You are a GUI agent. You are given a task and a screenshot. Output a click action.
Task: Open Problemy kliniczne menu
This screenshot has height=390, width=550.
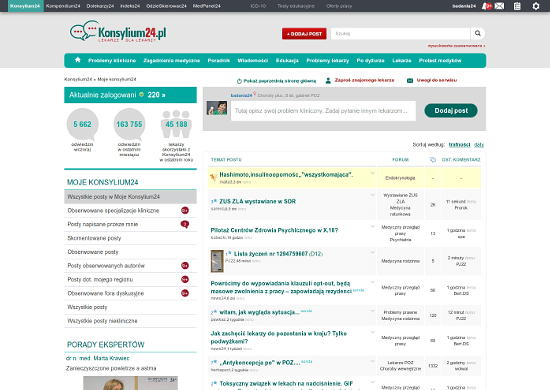pyautogui.click(x=112, y=60)
